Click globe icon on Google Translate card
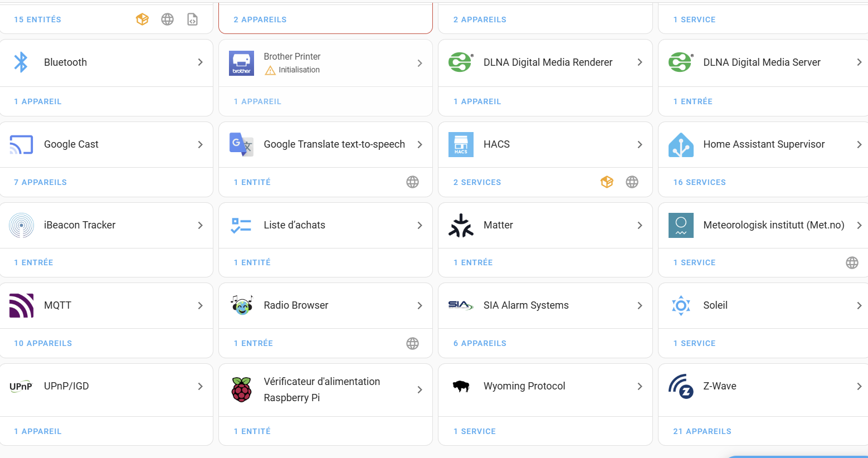Image resolution: width=868 pixels, height=458 pixels. [412, 182]
